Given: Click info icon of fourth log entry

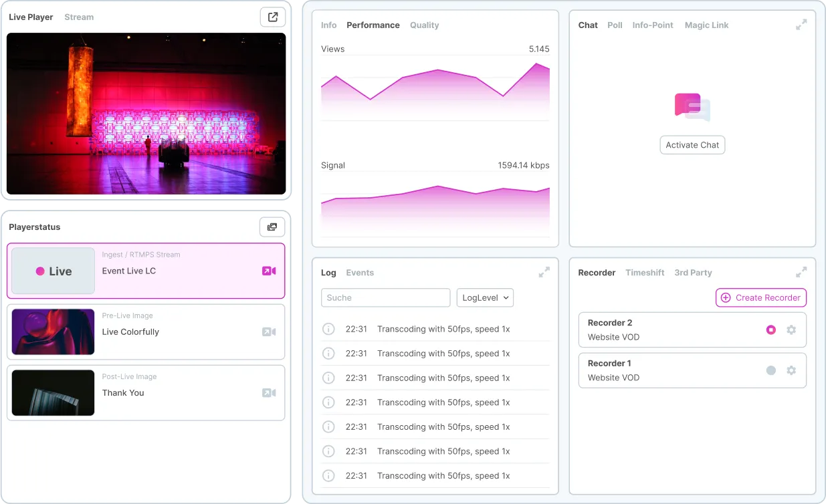Looking at the screenshot, I should pos(328,402).
